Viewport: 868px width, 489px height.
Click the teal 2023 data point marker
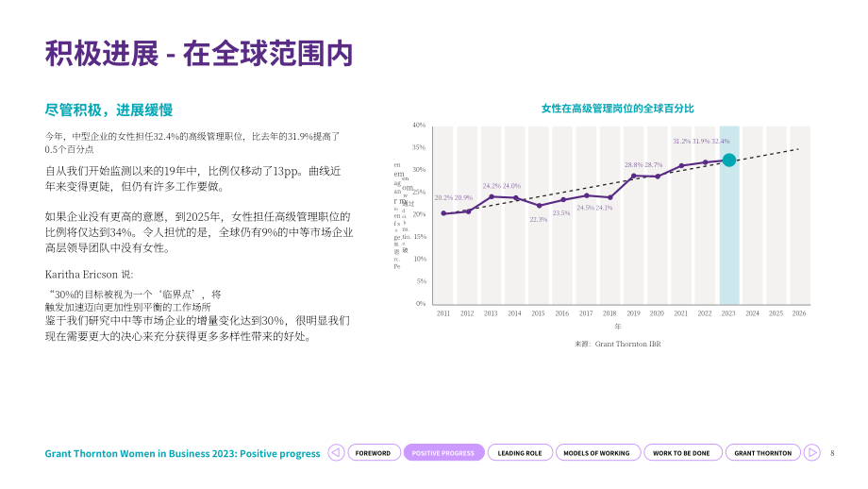(729, 160)
